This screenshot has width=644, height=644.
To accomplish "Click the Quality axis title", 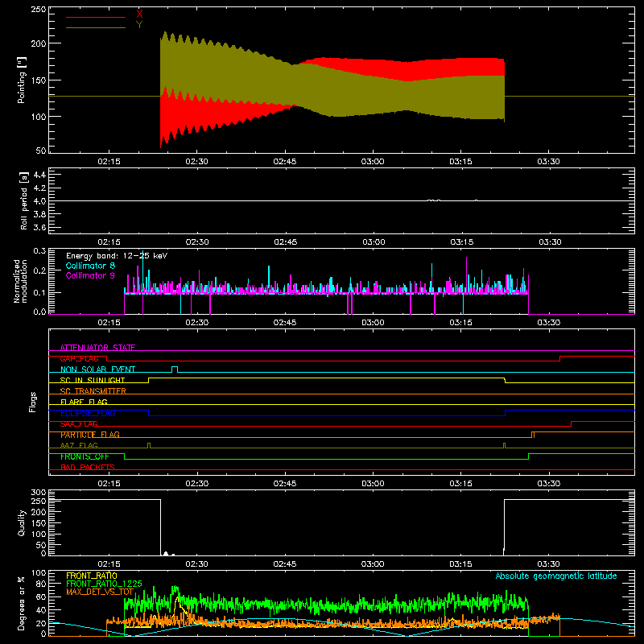I will (22, 522).
